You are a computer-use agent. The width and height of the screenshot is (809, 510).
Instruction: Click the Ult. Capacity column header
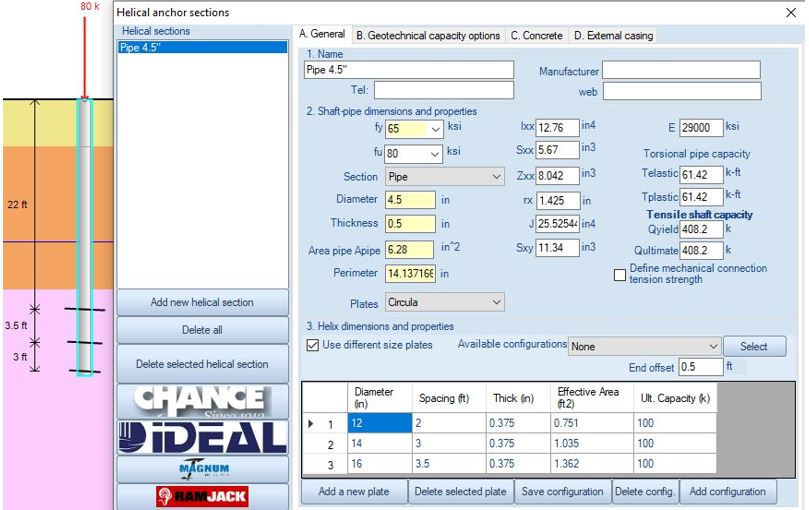pyautogui.click(x=675, y=398)
